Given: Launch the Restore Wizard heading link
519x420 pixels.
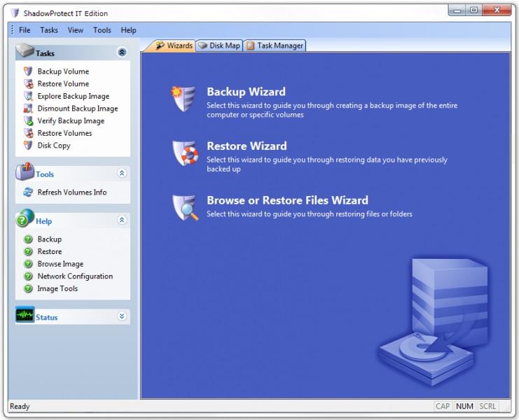Looking at the screenshot, I should click(247, 146).
